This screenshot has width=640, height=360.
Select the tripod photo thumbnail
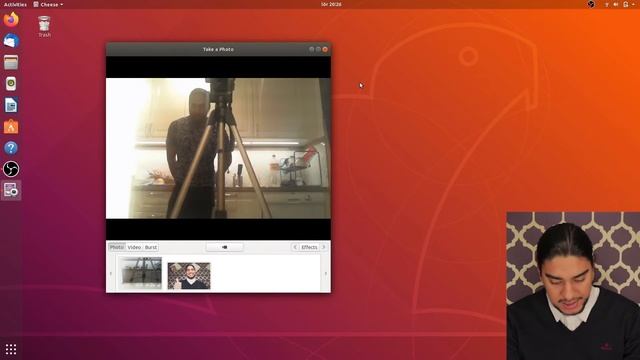coord(141,273)
